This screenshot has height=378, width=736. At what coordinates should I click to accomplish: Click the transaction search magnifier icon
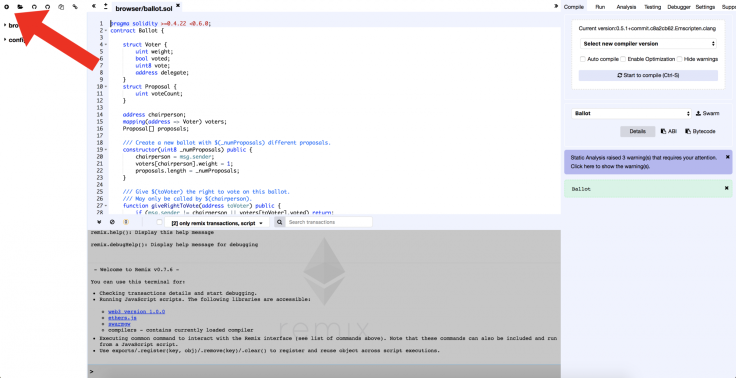point(279,222)
